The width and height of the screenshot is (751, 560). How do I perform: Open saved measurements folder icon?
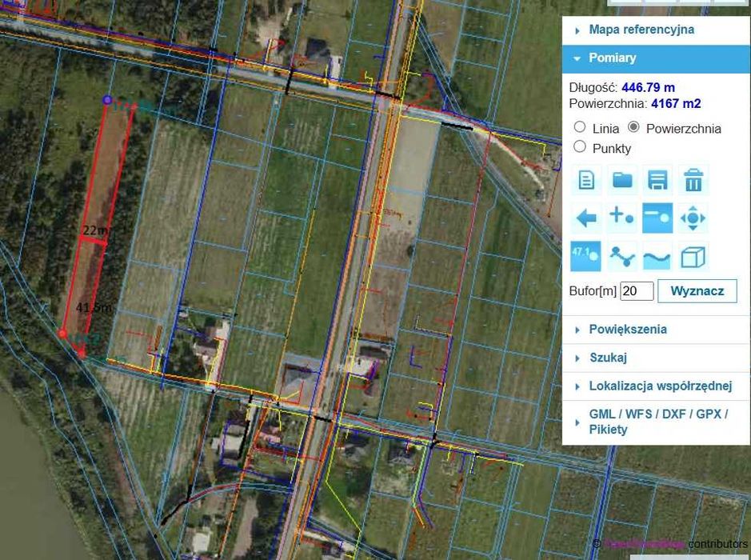[x=622, y=180]
